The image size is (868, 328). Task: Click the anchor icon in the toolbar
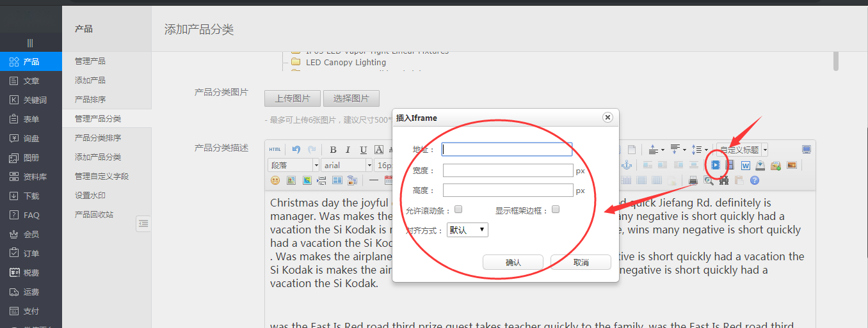(x=627, y=165)
